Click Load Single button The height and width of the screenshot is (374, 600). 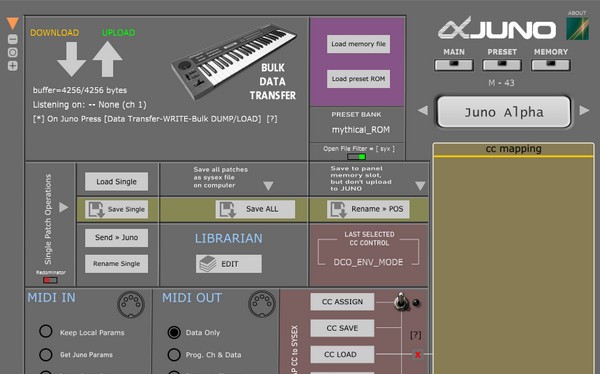(116, 181)
